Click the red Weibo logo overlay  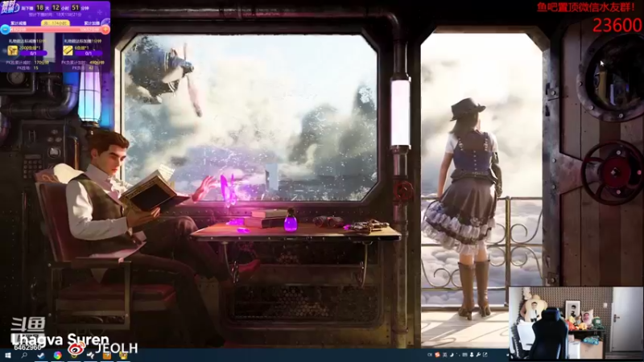pos(76,349)
